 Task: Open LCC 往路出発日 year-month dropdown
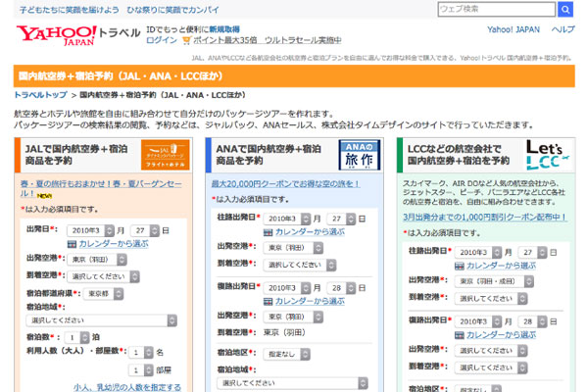click(x=478, y=253)
